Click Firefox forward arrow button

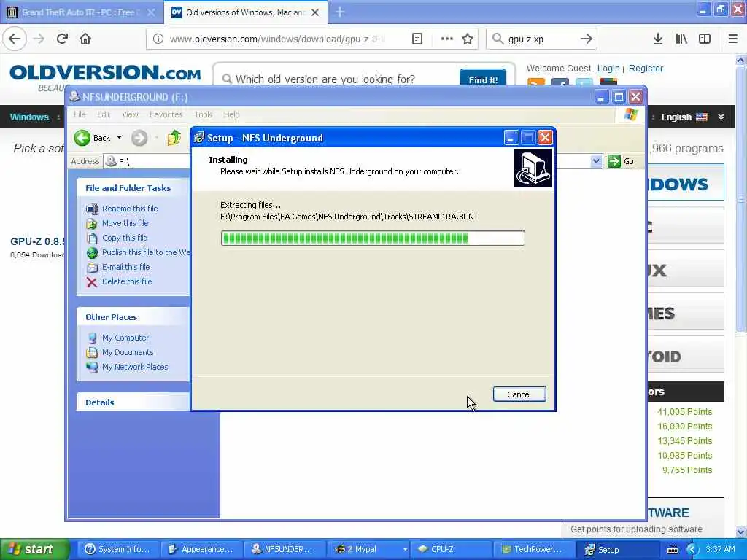(x=39, y=39)
